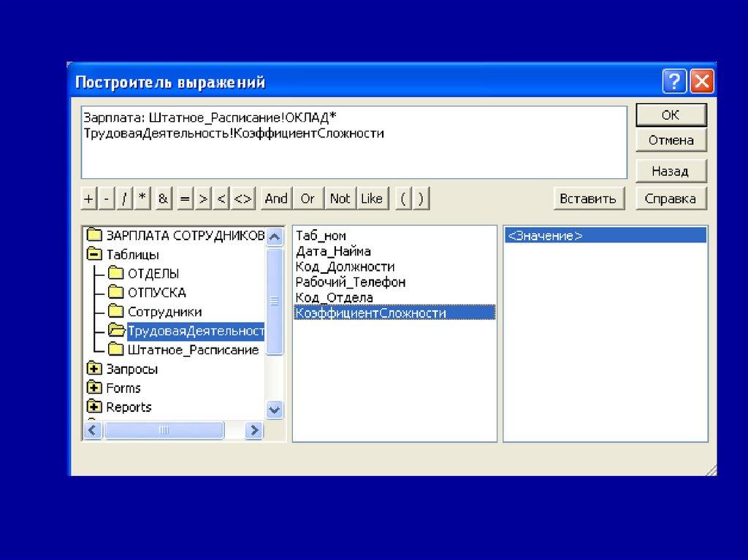748x560 pixels.
Task: Insert the Like operator
Action: pos(371,199)
